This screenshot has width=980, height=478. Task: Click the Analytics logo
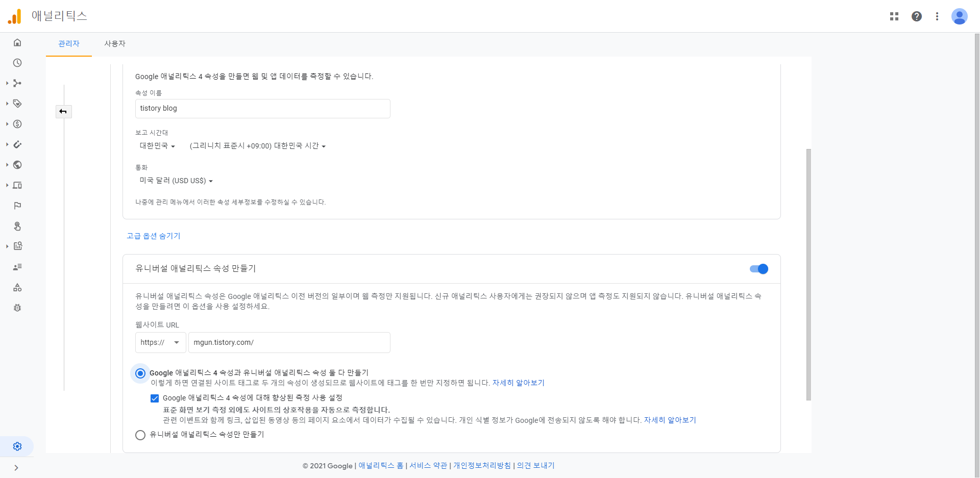[x=15, y=16]
